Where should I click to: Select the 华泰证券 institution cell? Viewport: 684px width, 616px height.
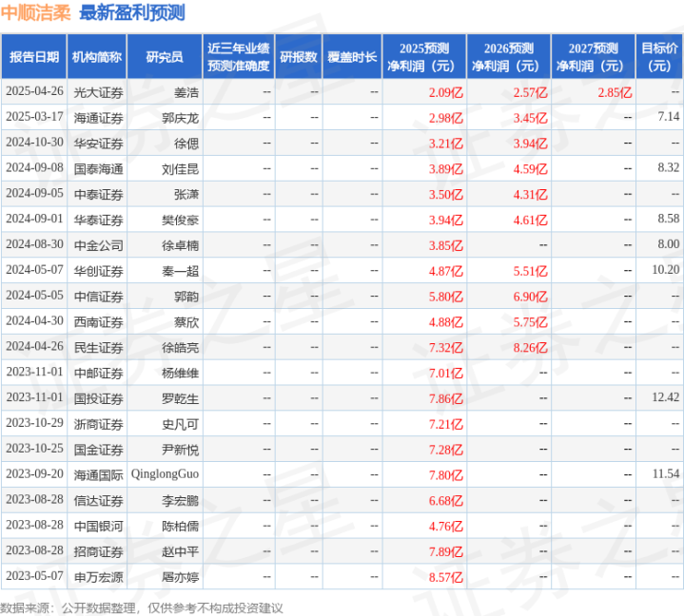coord(98,220)
